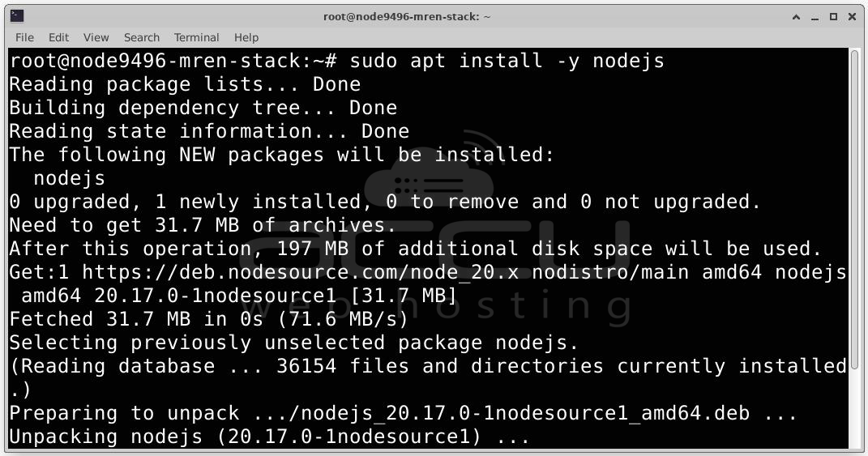Viewport: 868px width, 456px height.
Task: Click the shade window up-arrow button
Action: (796, 17)
